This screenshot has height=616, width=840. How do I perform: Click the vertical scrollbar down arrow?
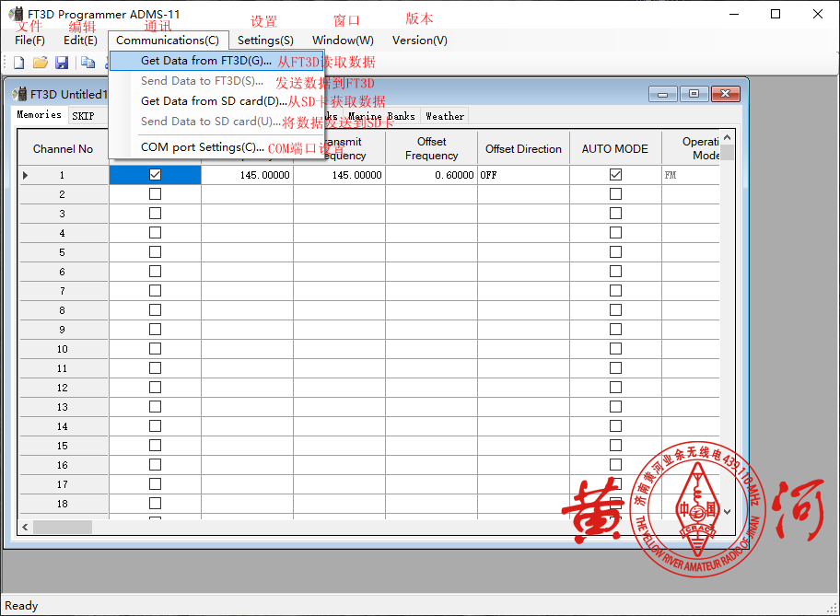pos(727,512)
